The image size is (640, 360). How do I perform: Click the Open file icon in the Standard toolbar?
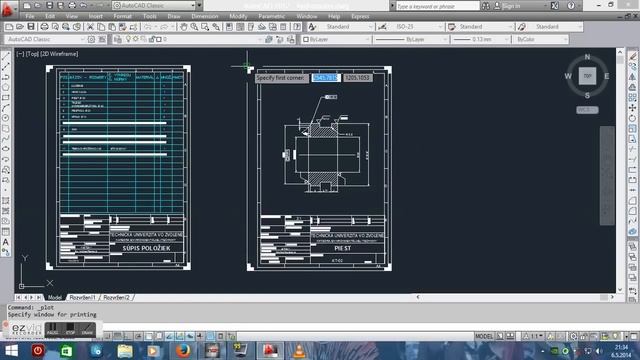click(20, 27)
